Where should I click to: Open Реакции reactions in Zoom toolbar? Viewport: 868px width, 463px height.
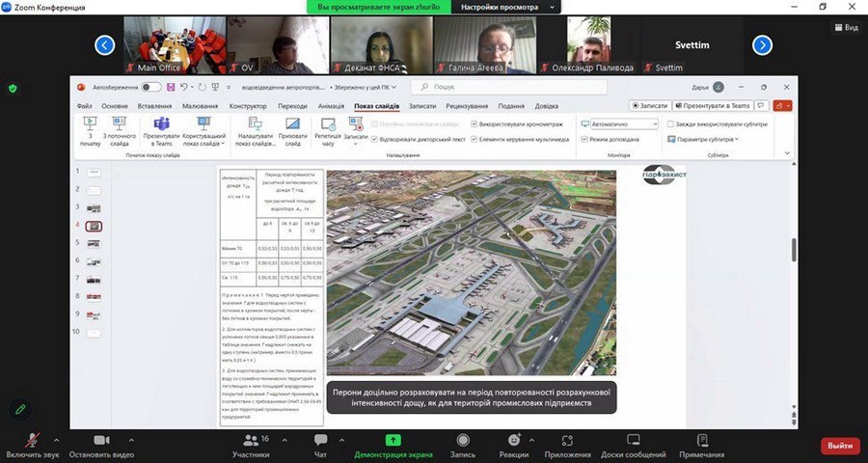tap(512, 441)
